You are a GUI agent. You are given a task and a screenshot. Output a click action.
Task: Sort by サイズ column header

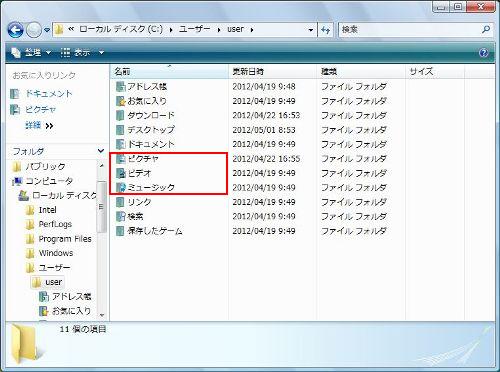coord(435,71)
